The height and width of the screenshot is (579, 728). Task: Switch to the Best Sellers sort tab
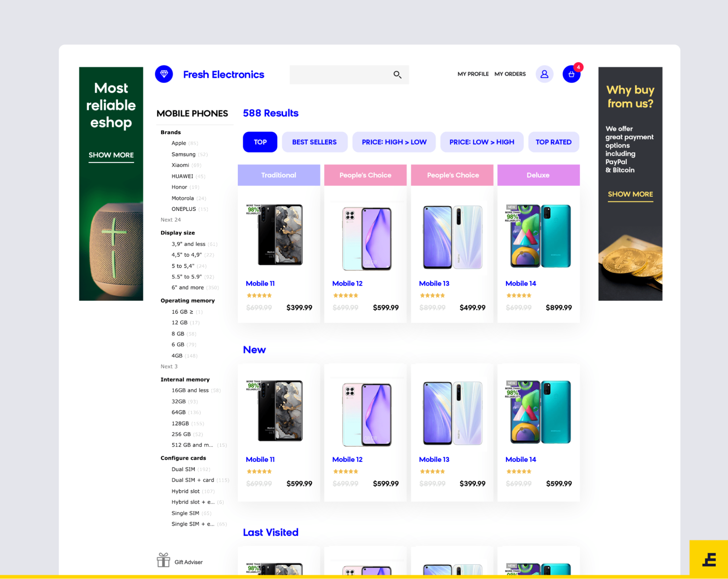click(x=314, y=142)
